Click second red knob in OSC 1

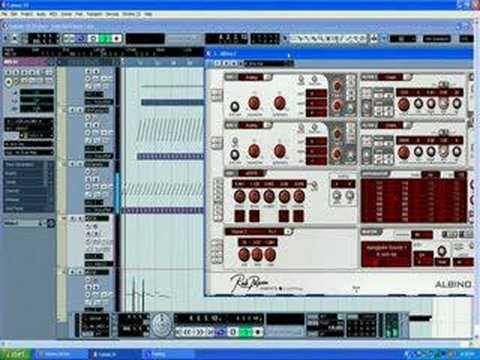280,103
